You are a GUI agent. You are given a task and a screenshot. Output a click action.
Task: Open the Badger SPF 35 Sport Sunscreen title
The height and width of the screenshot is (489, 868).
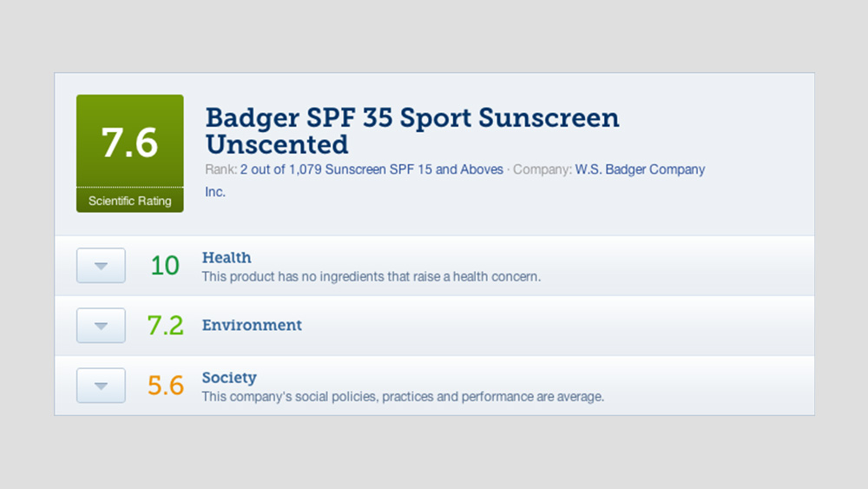[412, 118]
